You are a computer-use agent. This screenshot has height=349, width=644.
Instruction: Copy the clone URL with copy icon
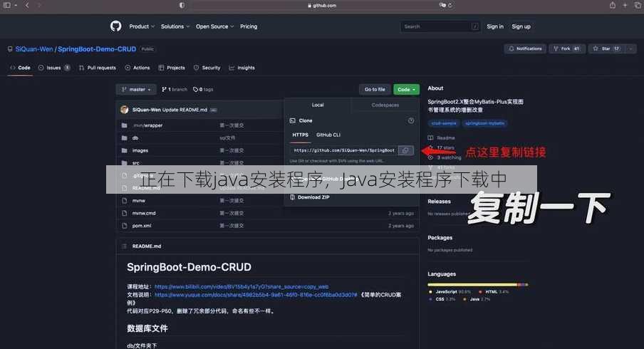pyautogui.click(x=405, y=150)
